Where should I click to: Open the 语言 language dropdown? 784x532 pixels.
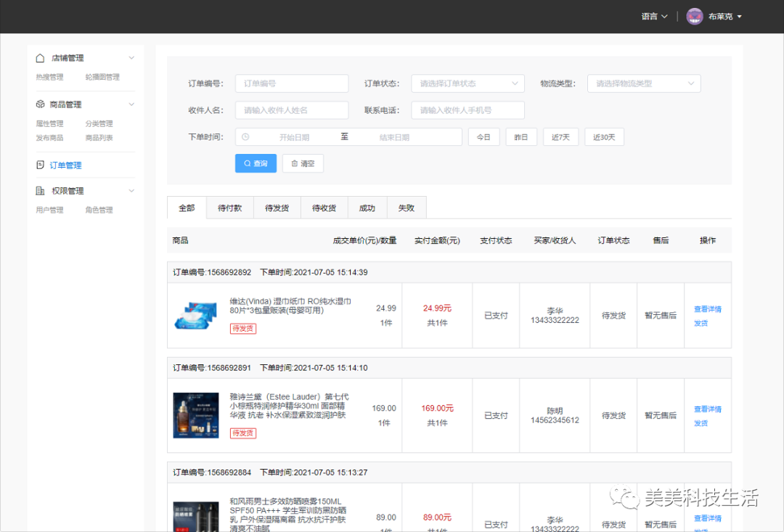[x=652, y=16]
